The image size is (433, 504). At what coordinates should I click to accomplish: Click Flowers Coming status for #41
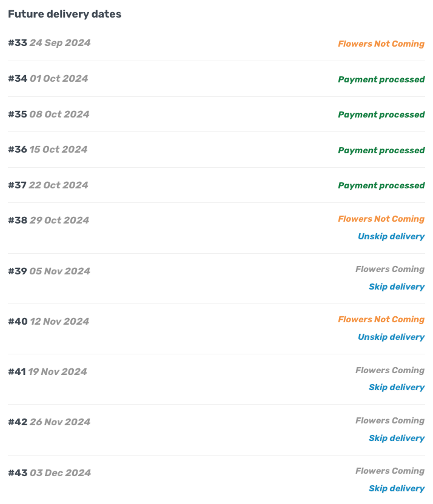tap(390, 370)
